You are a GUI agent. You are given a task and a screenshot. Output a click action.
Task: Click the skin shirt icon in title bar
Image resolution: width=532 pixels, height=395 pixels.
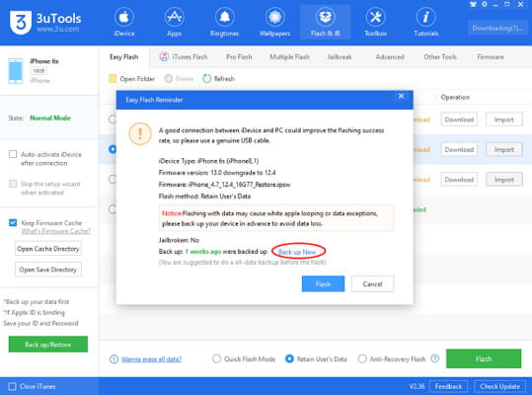pyautogui.click(x=473, y=4)
